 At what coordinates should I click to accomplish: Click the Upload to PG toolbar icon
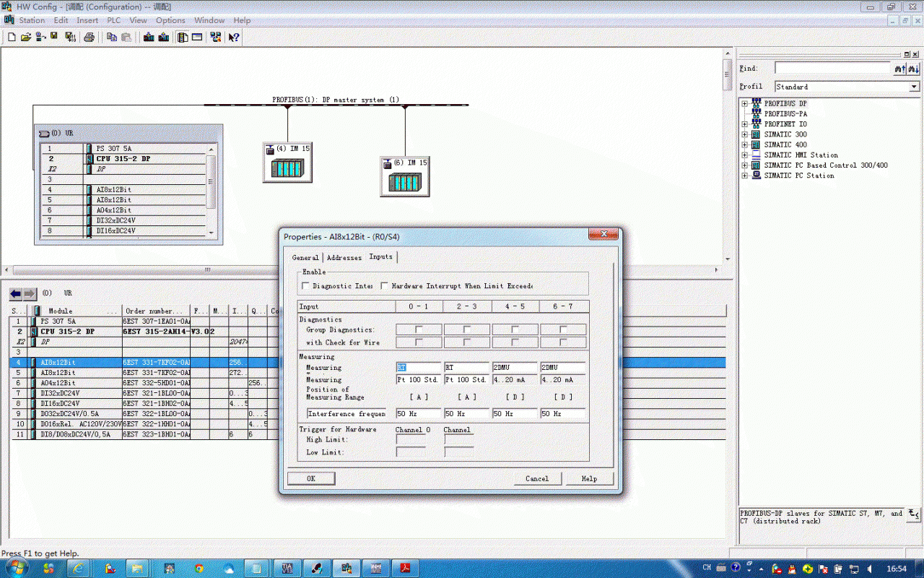coord(163,37)
